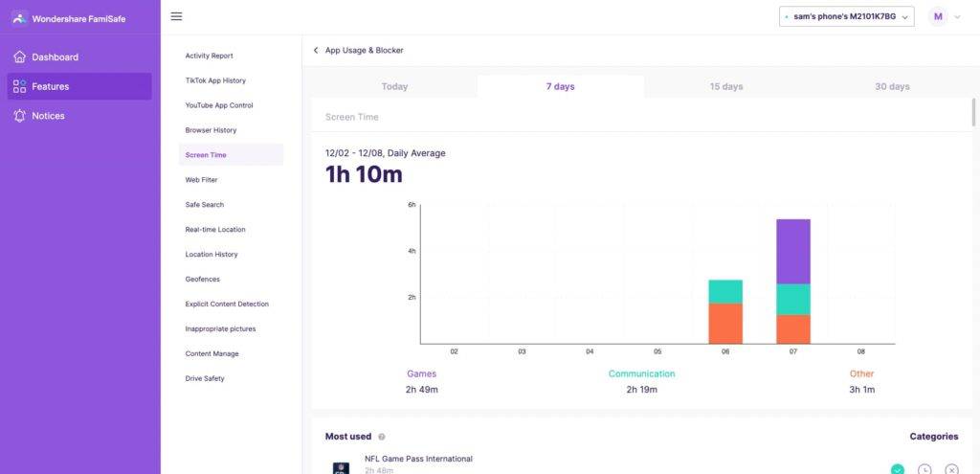The image size is (980, 474).
Task: Go back using the App Usage arrow
Action: (316, 50)
